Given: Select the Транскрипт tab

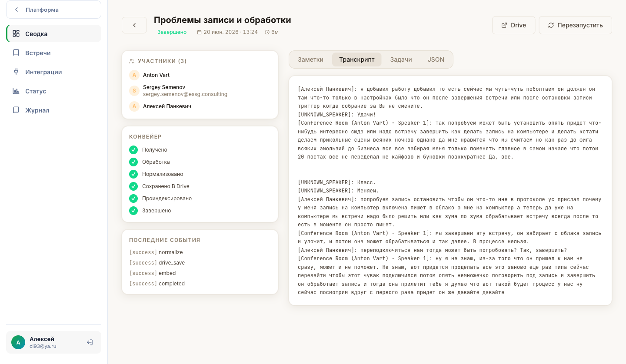Looking at the screenshot, I should click(x=356, y=60).
